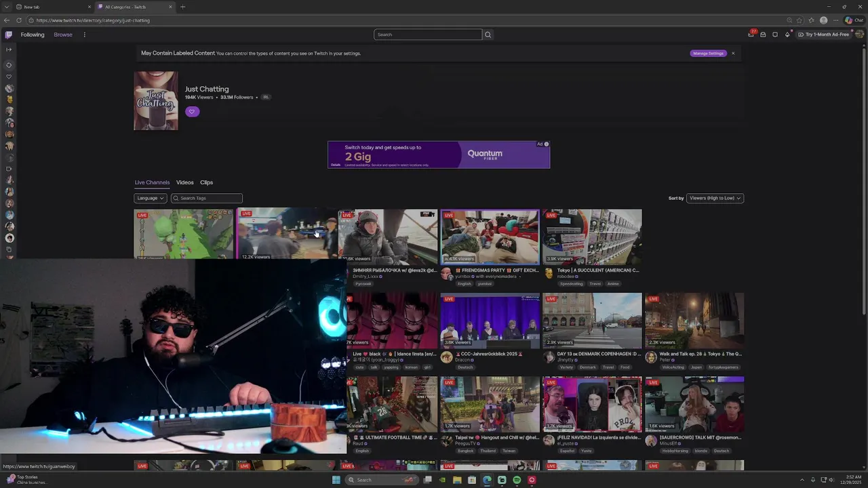Open the DAY 13 DENMARK COPENHAGEN stream thumbnail
This screenshot has height=488, width=868.
pos(592,320)
